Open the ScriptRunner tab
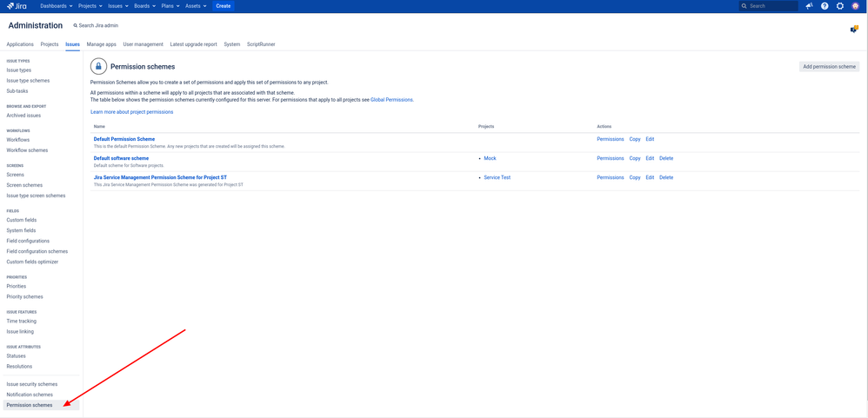868x418 pixels. (x=261, y=44)
